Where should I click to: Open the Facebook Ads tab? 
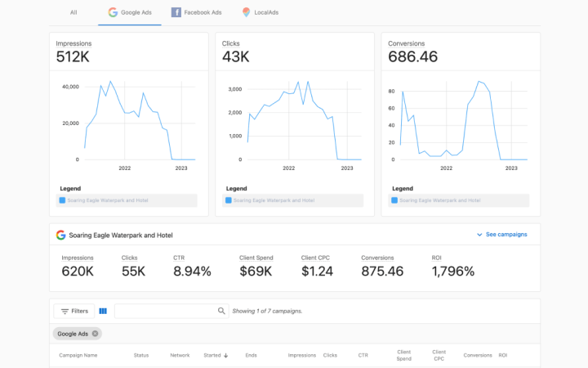click(197, 12)
